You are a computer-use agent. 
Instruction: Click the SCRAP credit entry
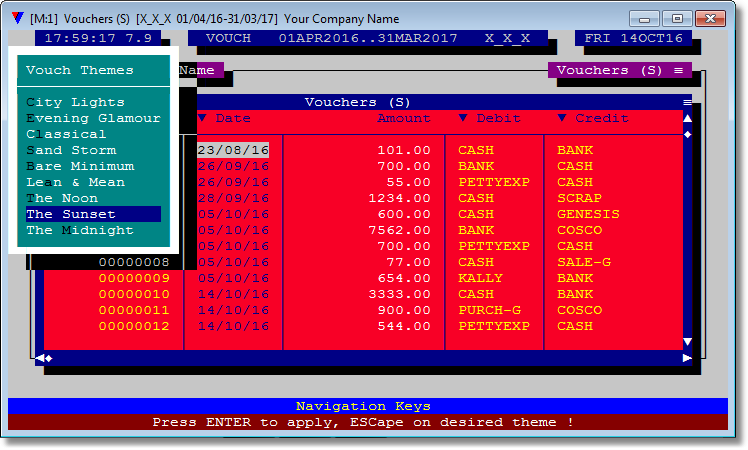click(x=579, y=199)
